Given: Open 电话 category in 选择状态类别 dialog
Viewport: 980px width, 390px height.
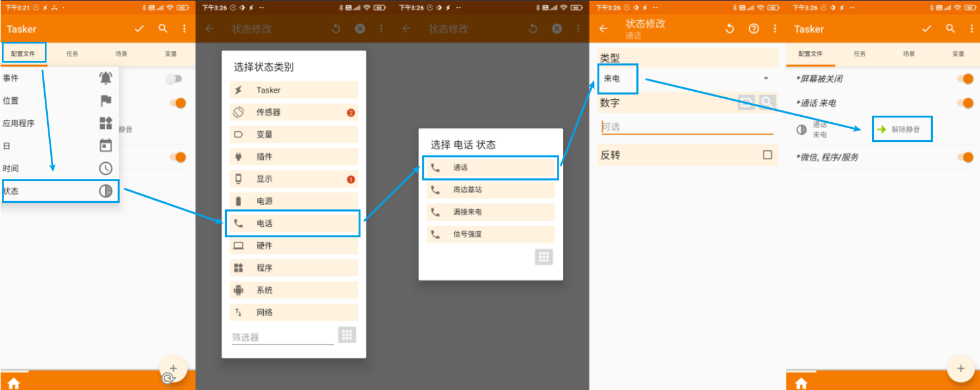Looking at the screenshot, I should click(x=292, y=223).
